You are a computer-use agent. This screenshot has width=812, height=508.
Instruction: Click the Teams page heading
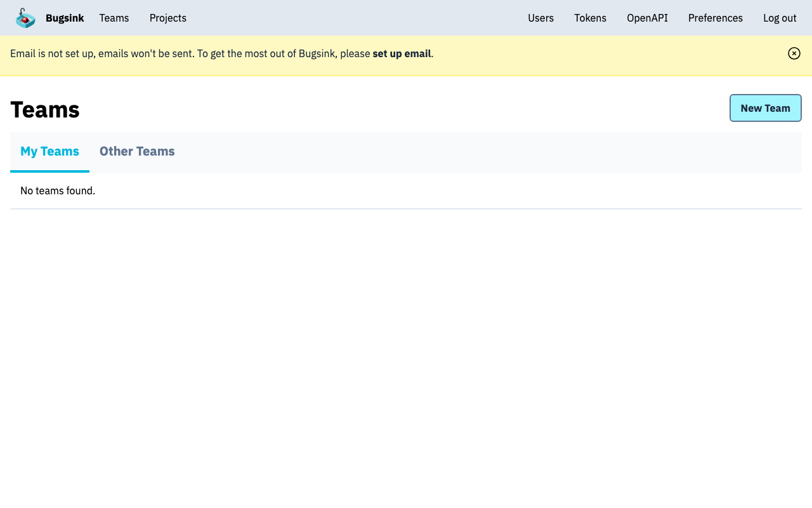point(45,110)
